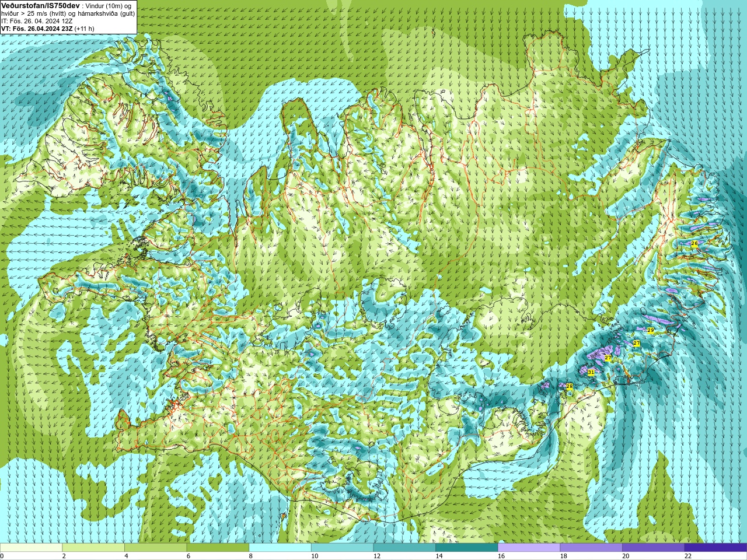Screen dimensions: 747x560
Task: Click the valid time 'VT: Fös. 26.04.2024 23Z'
Action: (x=37, y=29)
